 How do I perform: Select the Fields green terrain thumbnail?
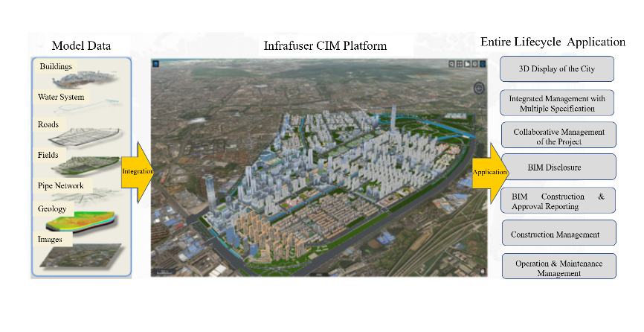coord(87,165)
